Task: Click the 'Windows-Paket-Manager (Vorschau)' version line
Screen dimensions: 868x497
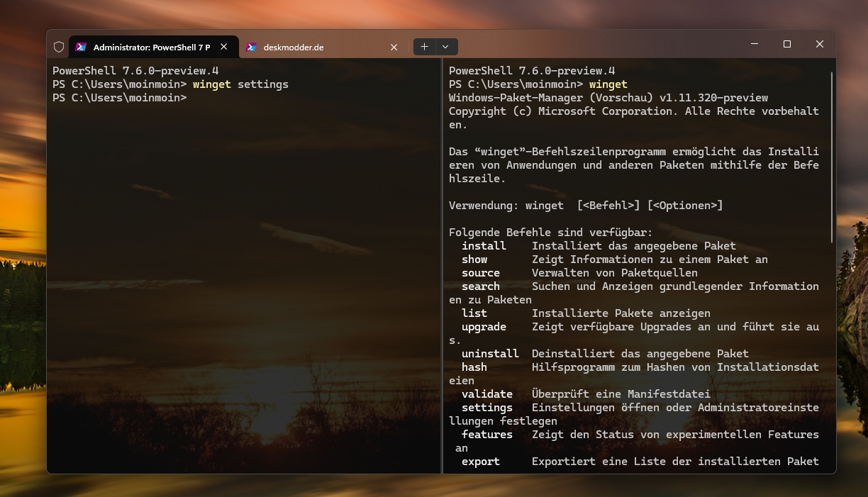Action: [608, 98]
